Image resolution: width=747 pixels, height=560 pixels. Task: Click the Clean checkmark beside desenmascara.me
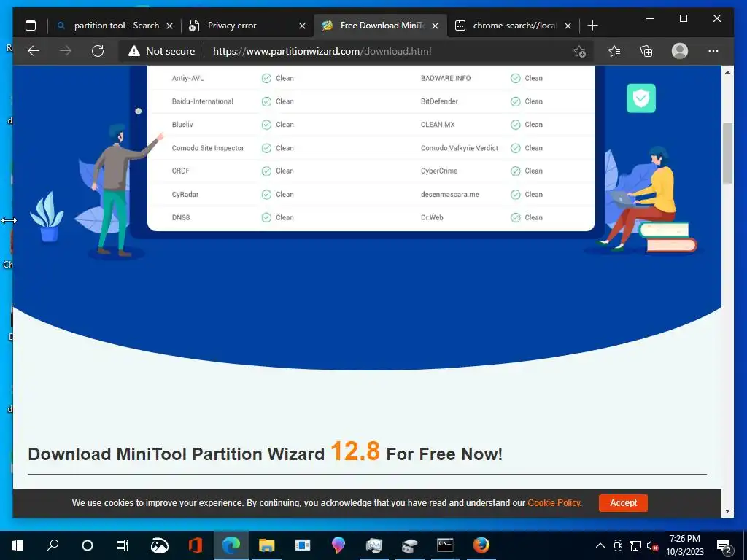coord(516,194)
